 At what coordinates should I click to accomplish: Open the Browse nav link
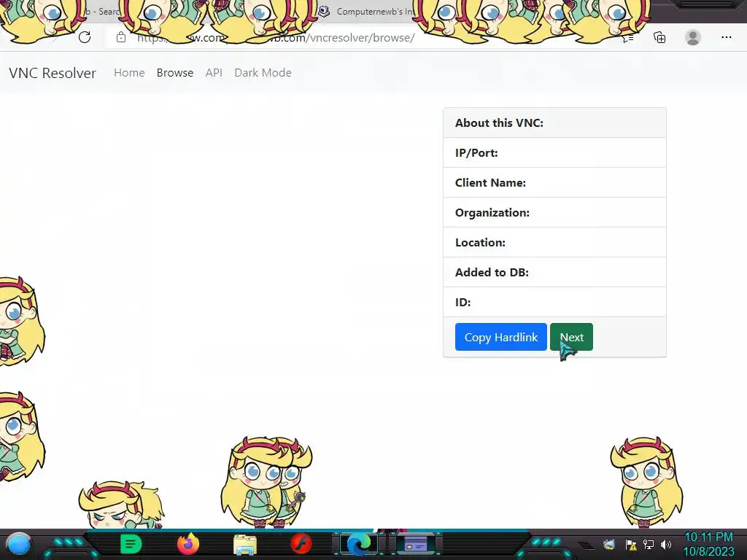(175, 73)
